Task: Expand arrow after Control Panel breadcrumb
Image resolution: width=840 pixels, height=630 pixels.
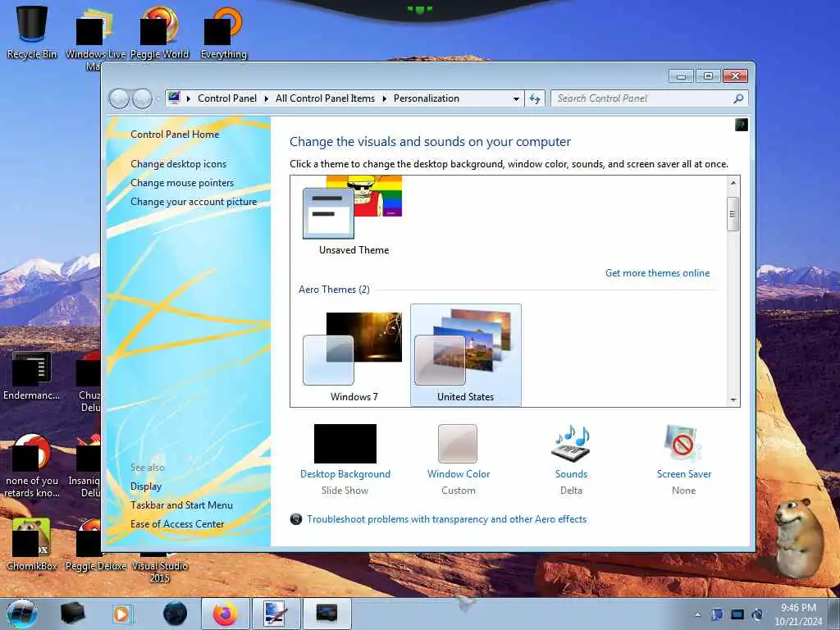Action: (x=267, y=98)
